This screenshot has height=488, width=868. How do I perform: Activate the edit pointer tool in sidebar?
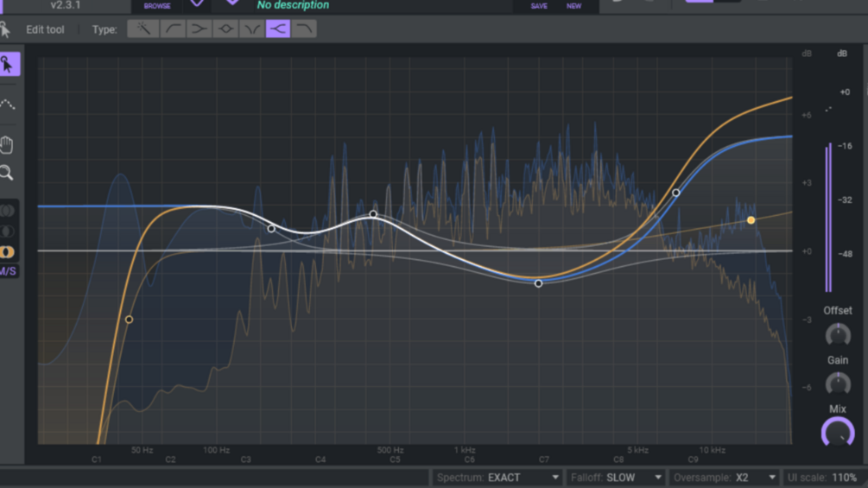click(9, 65)
